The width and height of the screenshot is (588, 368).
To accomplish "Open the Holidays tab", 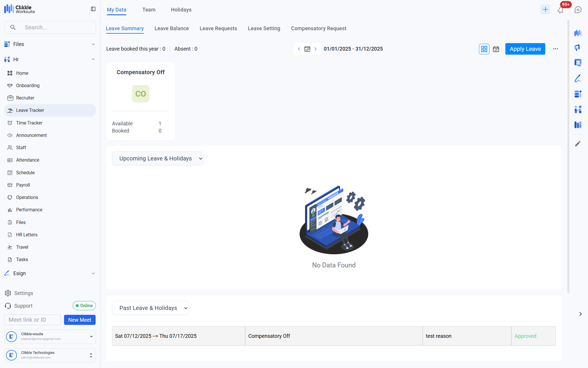I will (181, 10).
